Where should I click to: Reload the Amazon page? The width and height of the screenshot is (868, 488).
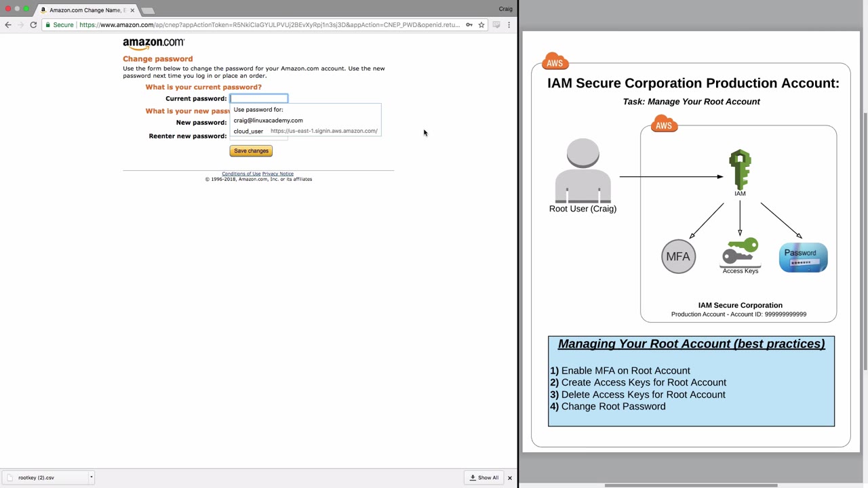coord(33,25)
